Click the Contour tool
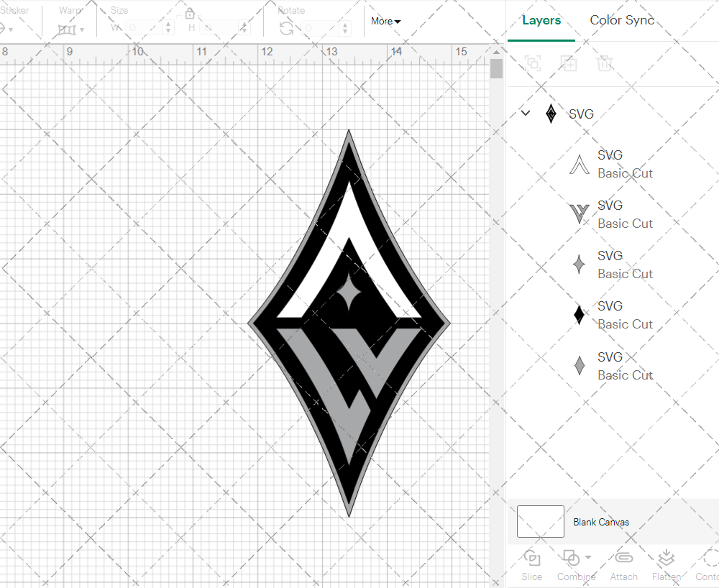This screenshot has height=588, width=719. [x=707, y=566]
